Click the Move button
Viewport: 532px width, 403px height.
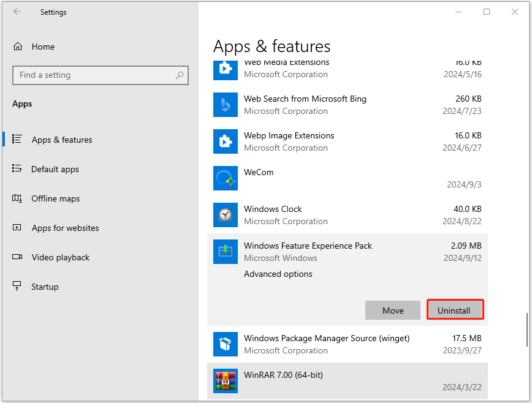[x=393, y=310]
